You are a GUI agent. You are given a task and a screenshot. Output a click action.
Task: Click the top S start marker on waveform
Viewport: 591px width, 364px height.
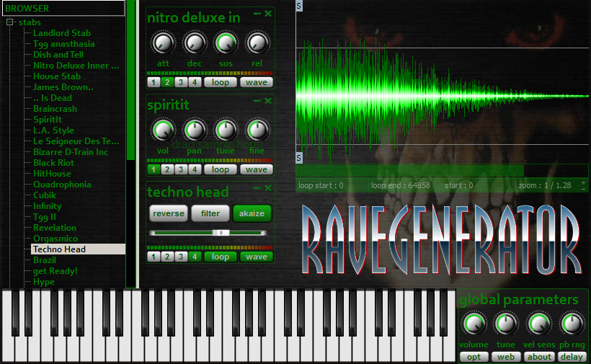[299, 6]
